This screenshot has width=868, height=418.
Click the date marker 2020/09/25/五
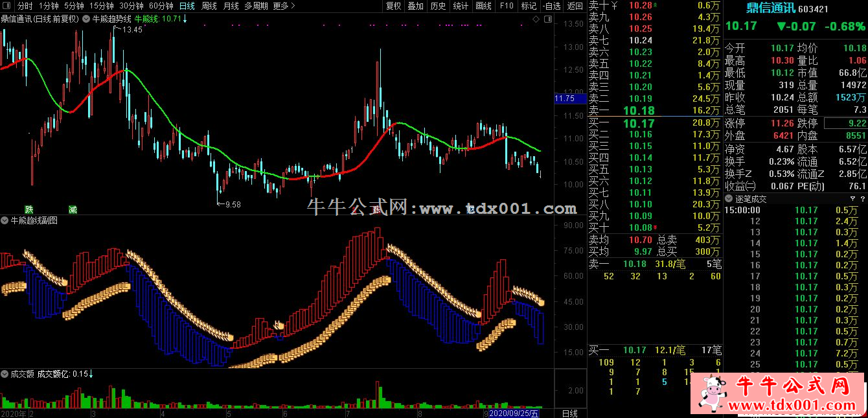click(x=514, y=413)
